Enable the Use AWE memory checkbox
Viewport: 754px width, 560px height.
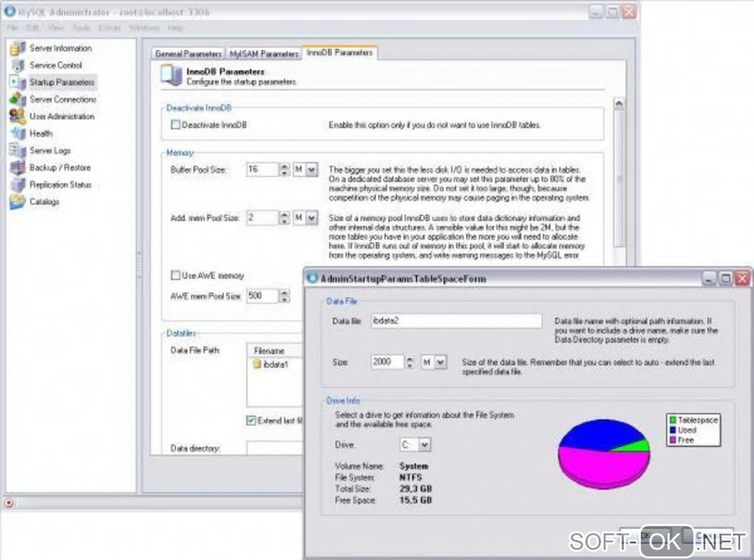click(x=175, y=276)
